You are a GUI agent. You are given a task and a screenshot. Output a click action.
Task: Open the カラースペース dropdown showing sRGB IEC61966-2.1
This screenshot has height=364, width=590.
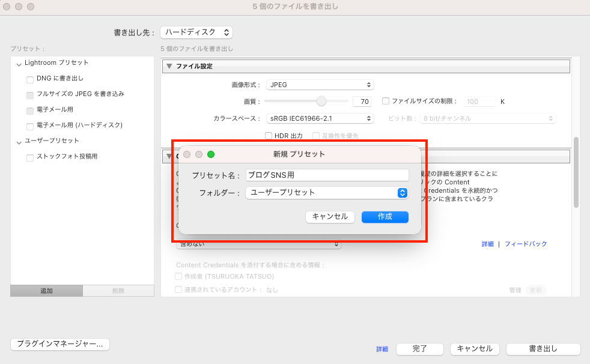(319, 118)
